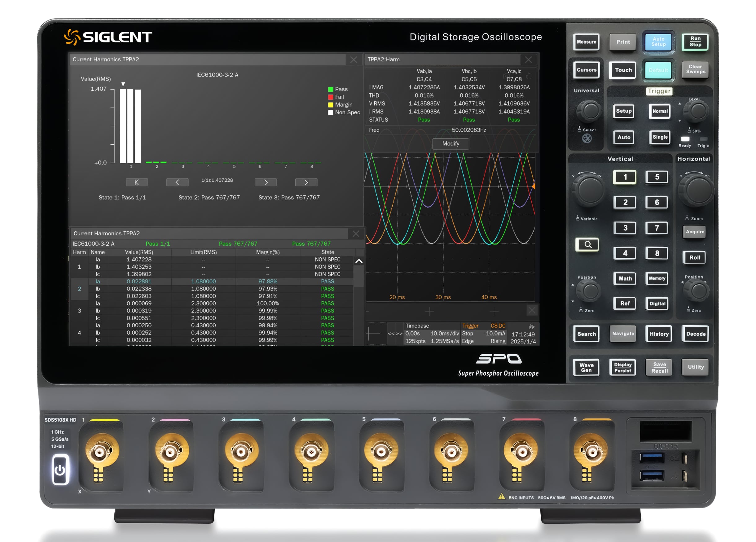The image size is (756, 542).
Task: Click the network status icon above the time
Action: (x=532, y=326)
